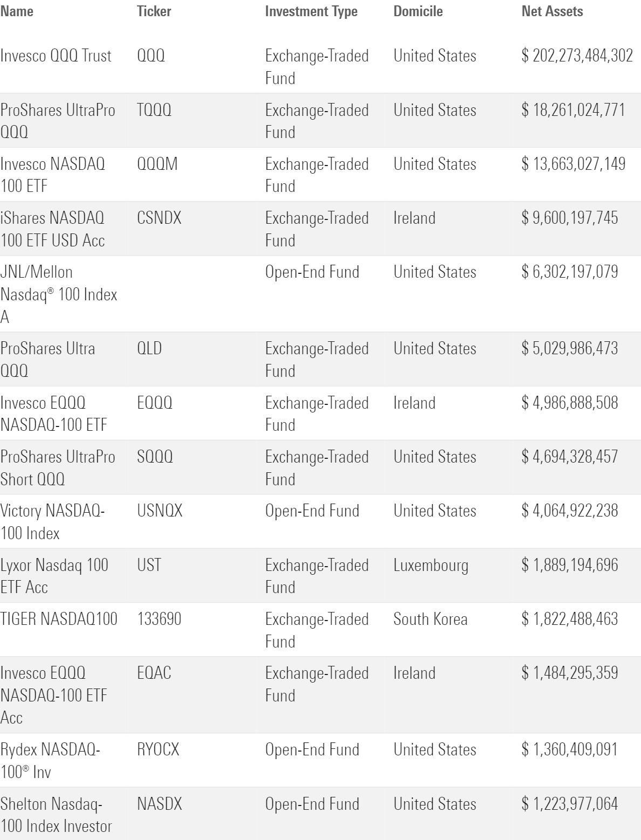
Task: Click the EQAC ticker symbol
Action: pos(154,673)
